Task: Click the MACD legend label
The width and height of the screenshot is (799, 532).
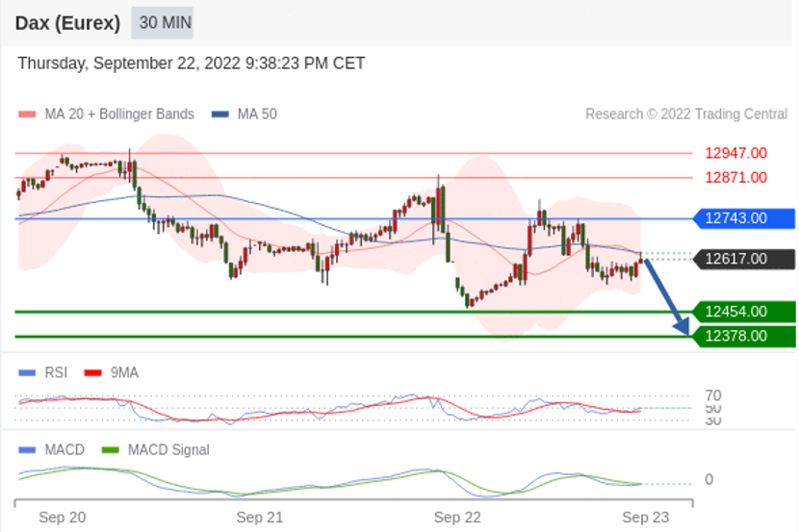Action: pyautogui.click(x=64, y=450)
